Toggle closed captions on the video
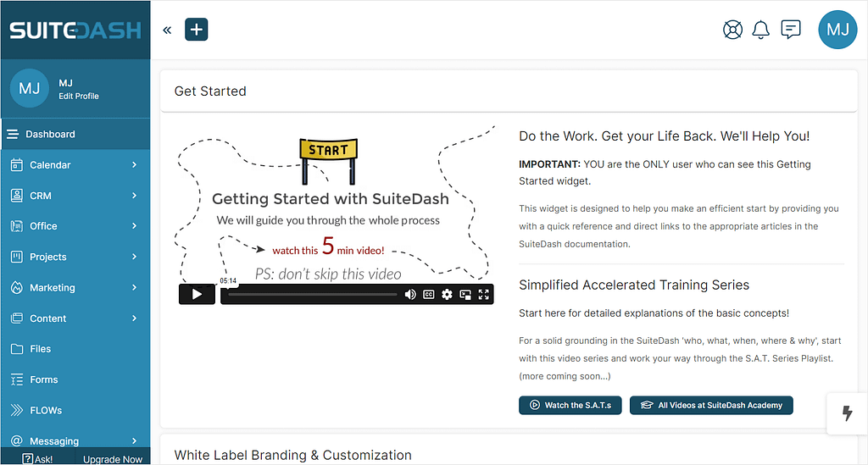 [x=428, y=295]
